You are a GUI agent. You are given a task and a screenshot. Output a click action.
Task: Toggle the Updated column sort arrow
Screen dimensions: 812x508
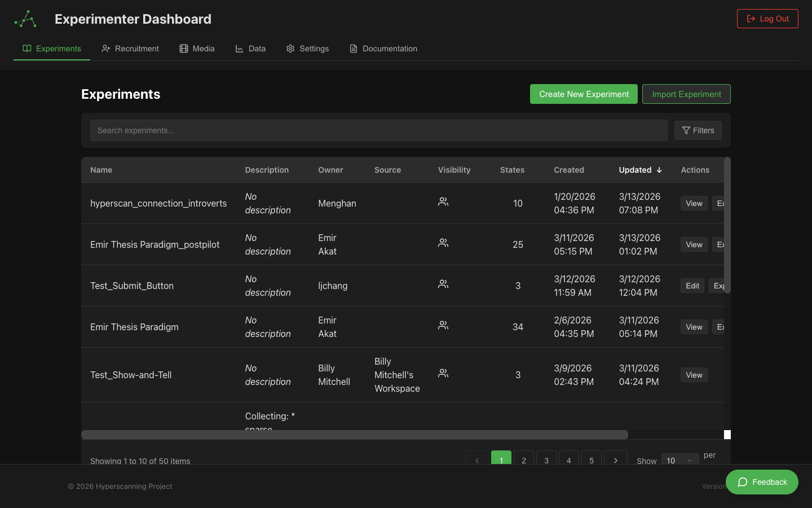tap(659, 170)
